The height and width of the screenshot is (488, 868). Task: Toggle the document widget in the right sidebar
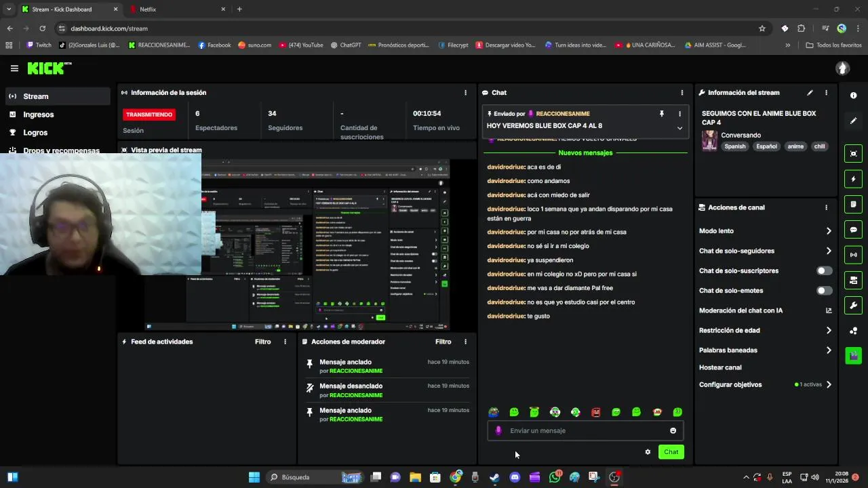pos(853,204)
